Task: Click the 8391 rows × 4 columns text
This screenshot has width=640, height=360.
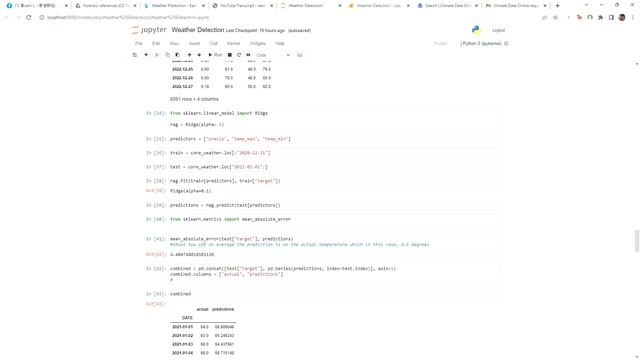Action: (194, 99)
